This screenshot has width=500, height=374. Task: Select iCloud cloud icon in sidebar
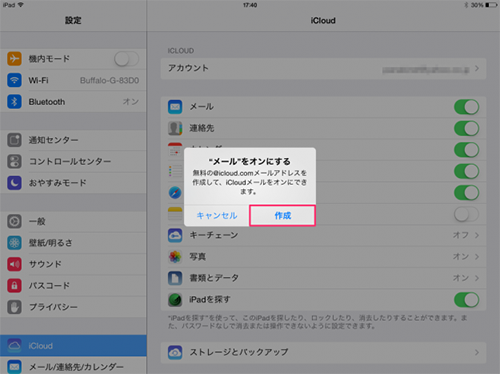coord(14,346)
